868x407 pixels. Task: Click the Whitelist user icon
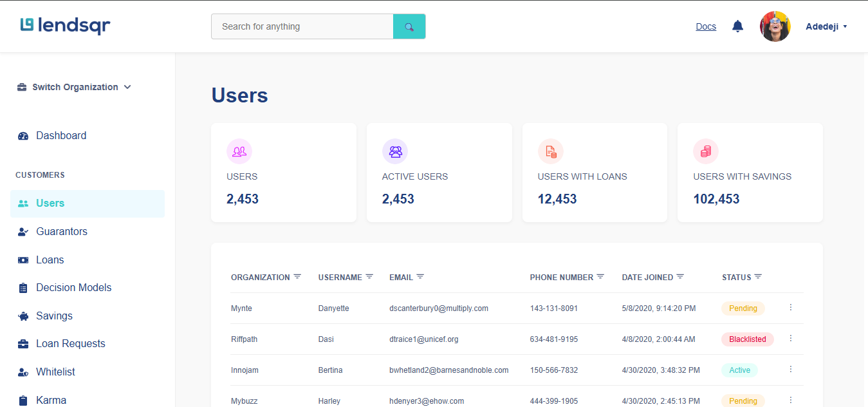[23, 372]
